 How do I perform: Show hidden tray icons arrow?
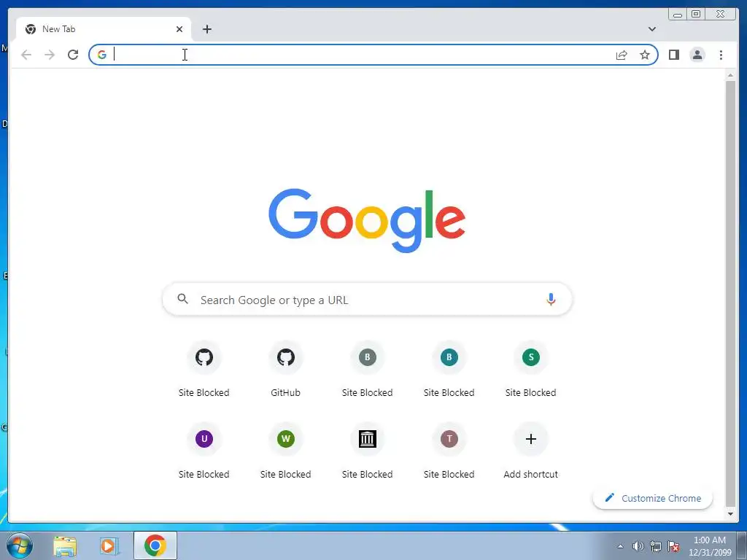pyautogui.click(x=620, y=546)
